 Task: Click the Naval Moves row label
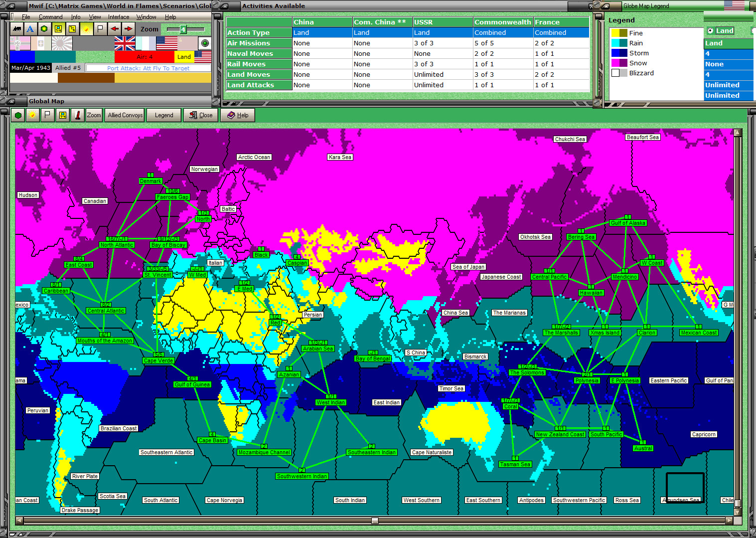click(x=259, y=53)
